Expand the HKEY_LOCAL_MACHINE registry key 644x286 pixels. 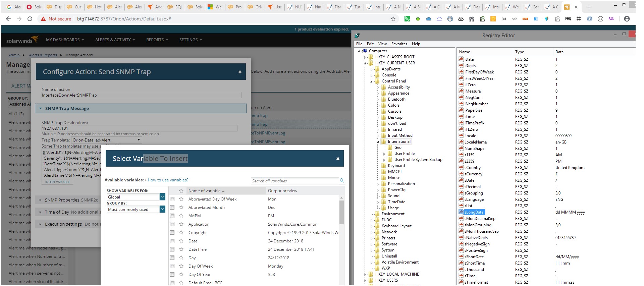tap(365, 274)
